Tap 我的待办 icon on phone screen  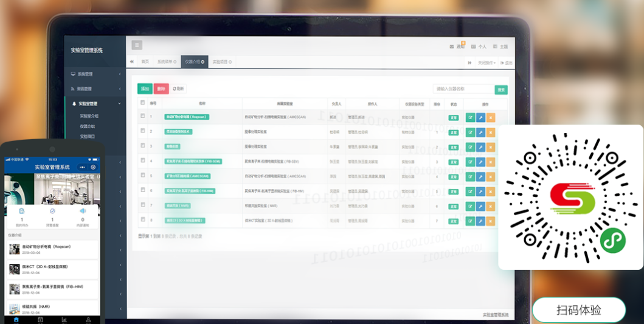22,211
